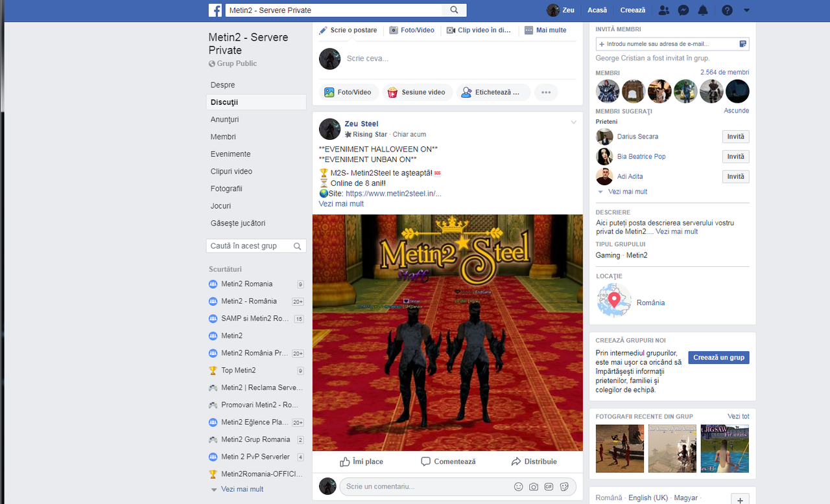Click 'Comentează' on the post

[448, 462]
